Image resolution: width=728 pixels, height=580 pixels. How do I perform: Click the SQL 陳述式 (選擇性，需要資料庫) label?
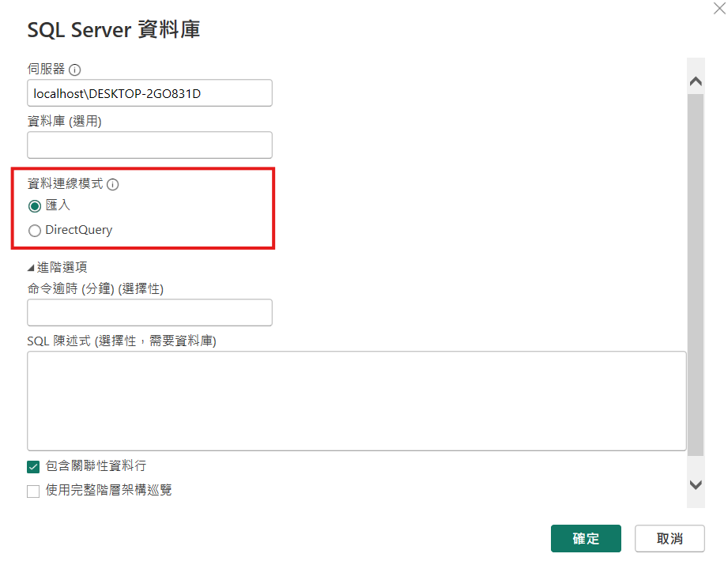point(122,341)
